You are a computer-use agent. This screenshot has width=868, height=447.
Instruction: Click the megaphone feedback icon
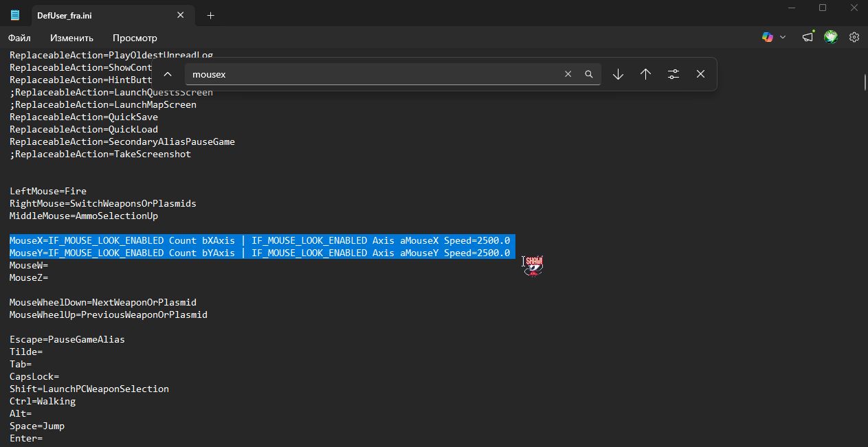[x=808, y=37]
